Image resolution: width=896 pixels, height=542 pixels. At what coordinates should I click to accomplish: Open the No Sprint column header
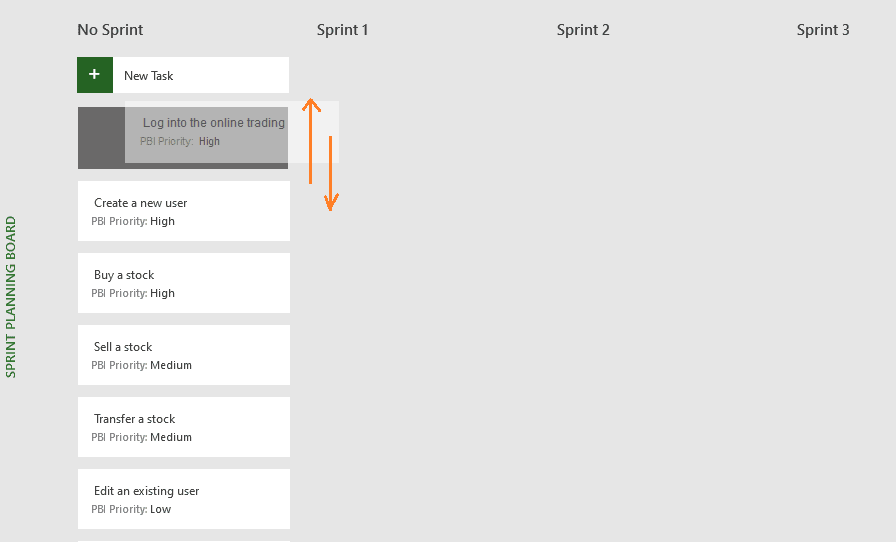point(110,30)
